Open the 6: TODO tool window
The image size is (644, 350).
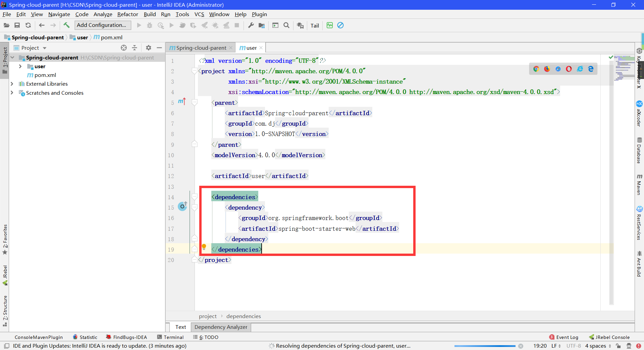click(x=206, y=337)
